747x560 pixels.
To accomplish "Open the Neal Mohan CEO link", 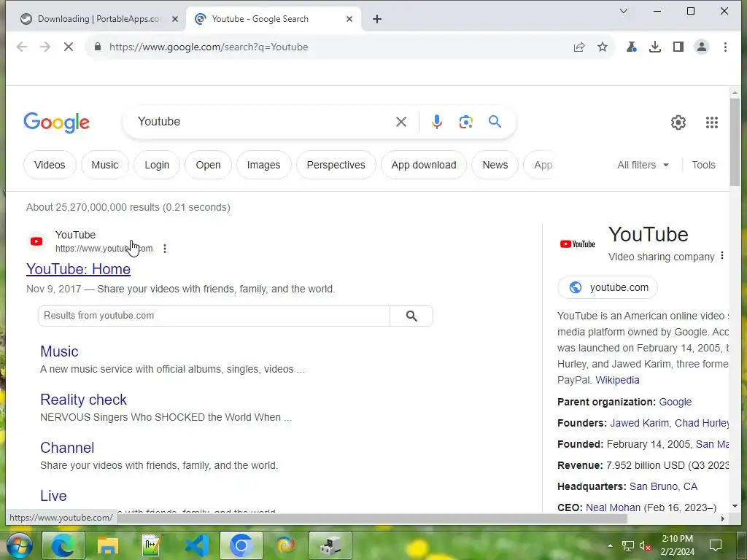I will (x=613, y=507).
